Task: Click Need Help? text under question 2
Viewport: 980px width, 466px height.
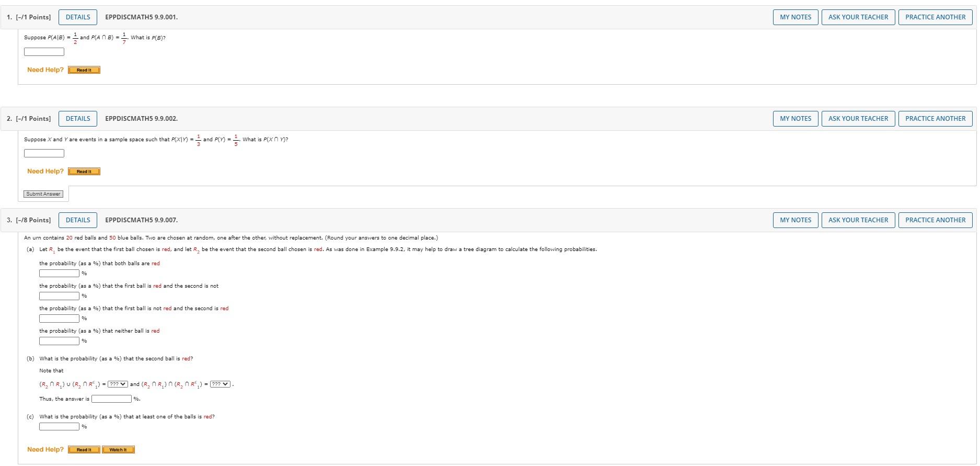Action: [x=45, y=171]
